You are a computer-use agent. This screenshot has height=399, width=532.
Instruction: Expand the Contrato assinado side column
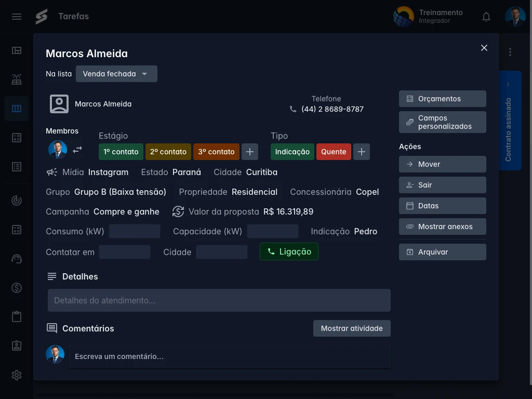tap(508, 85)
